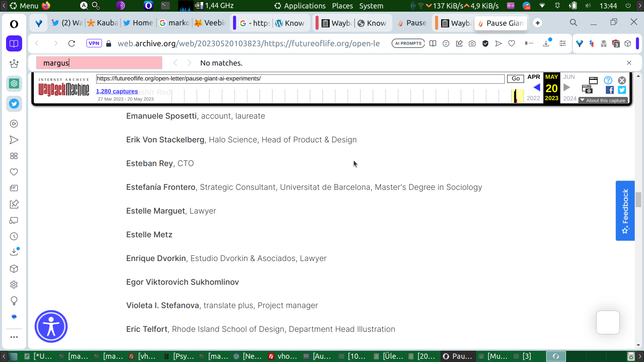644x362 pixels.
Task: Open the reader mode book icon
Action: 433,43
